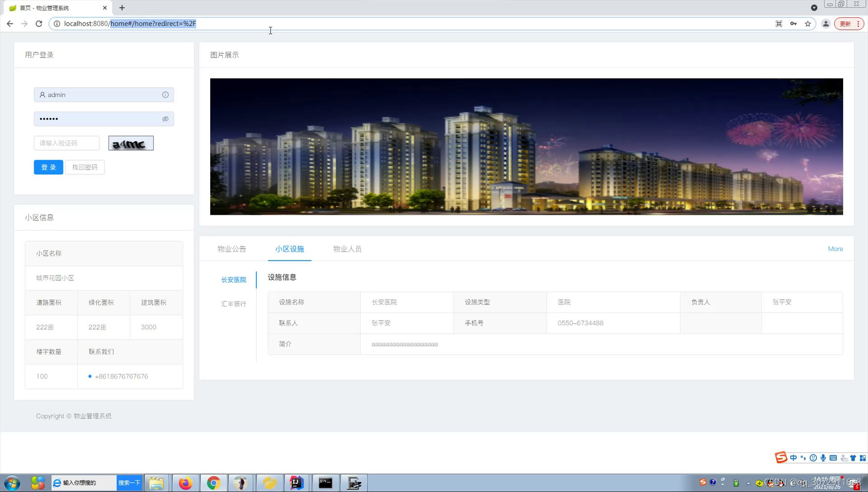Click the 3000 building area value
Viewport: 868px width, 492px height.
pos(148,327)
